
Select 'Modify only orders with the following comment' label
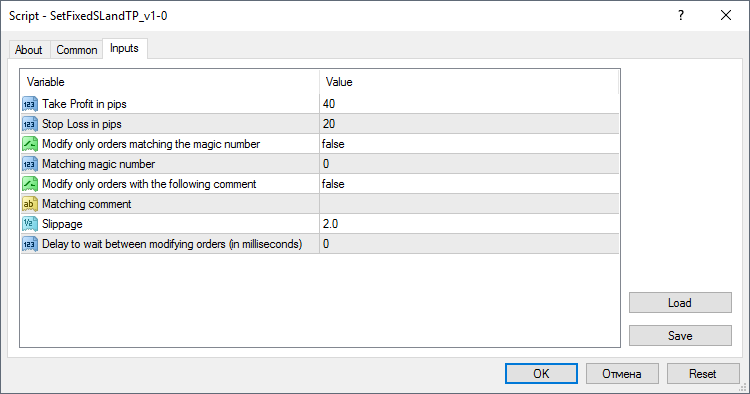(x=149, y=184)
